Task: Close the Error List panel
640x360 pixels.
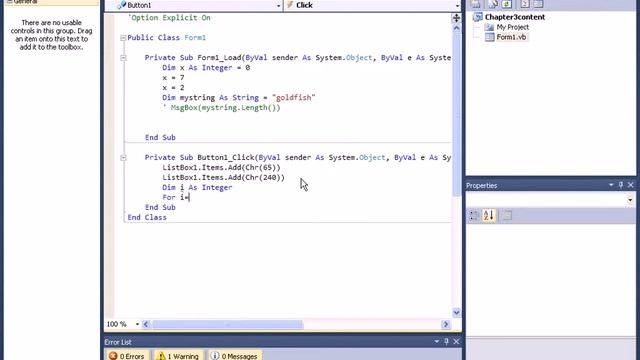Action: 456,342
